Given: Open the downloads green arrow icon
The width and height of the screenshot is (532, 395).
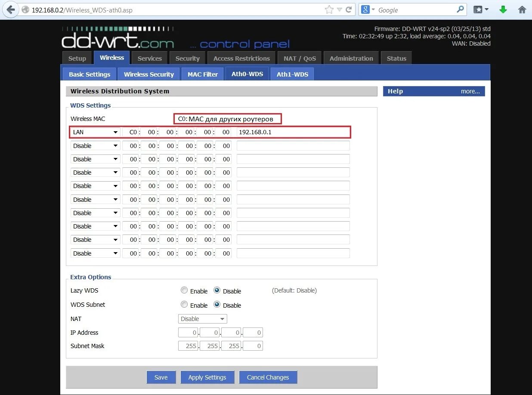Looking at the screenshot, I should tap(503, 9).
